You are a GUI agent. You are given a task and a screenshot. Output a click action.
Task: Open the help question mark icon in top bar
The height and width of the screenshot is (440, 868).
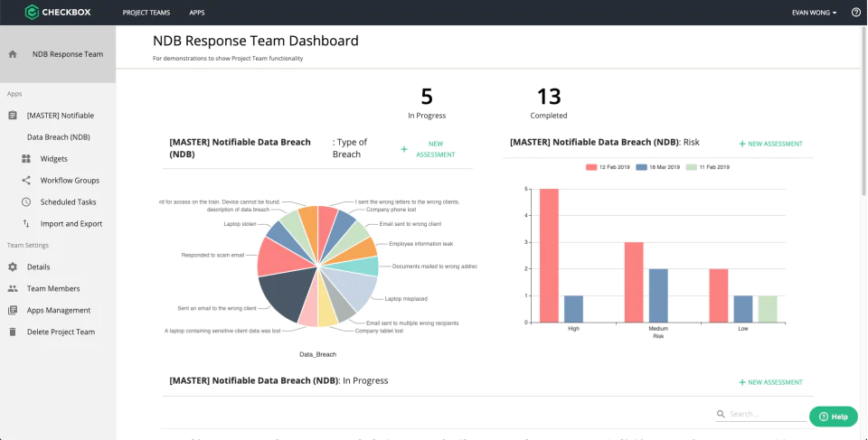[x=856, y=12]
